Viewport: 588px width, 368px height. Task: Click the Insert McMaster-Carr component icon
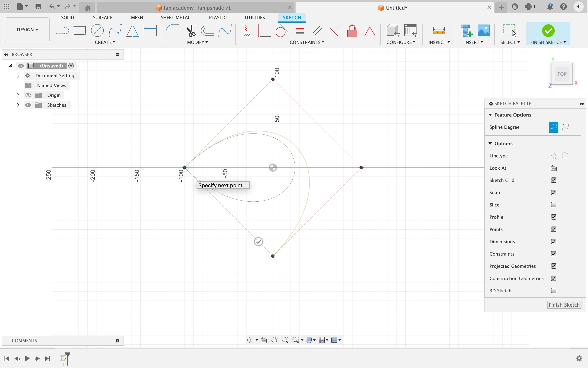466,31
